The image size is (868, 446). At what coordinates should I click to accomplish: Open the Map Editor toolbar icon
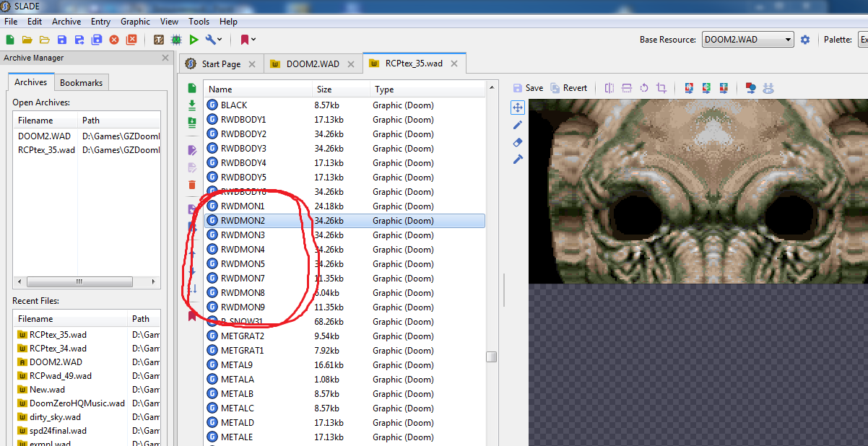click(176, 40)
